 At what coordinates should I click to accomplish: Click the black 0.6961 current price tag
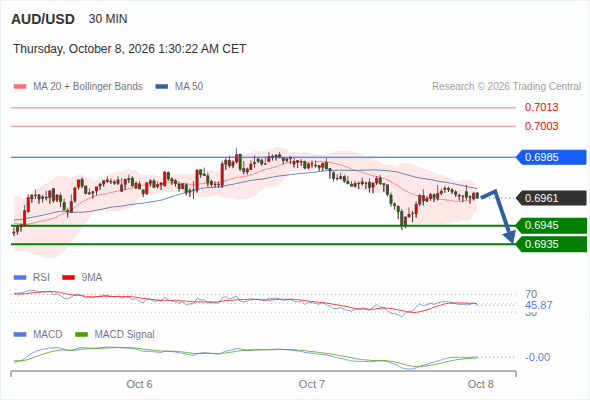551,198
